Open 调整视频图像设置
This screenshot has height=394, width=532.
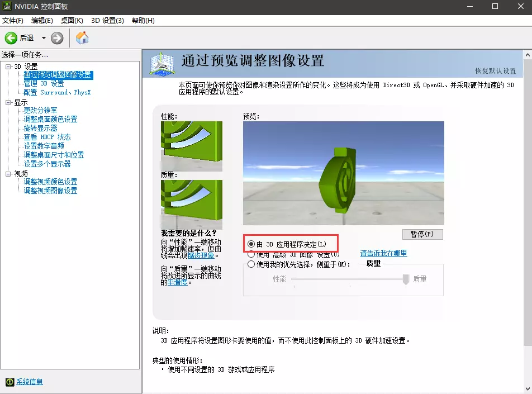click(x=50, y=191)
